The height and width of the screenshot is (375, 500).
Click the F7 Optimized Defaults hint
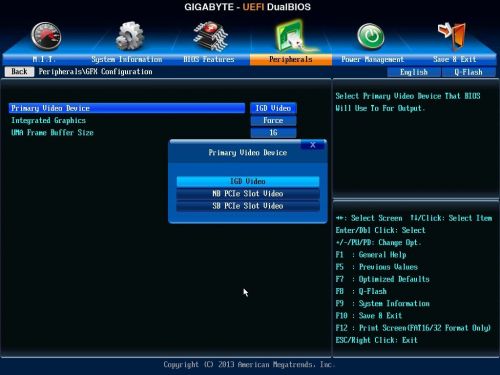(x=383, y=279)
